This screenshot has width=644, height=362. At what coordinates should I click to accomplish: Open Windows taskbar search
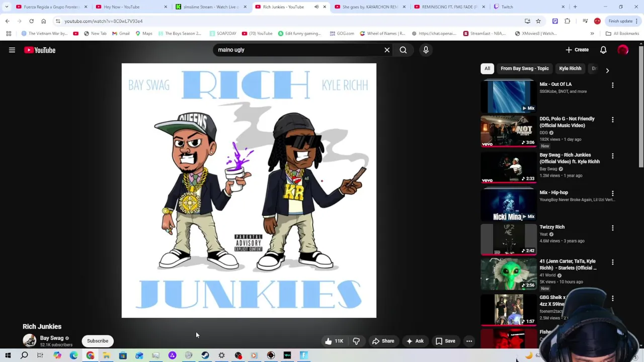[x=24, y=355]
